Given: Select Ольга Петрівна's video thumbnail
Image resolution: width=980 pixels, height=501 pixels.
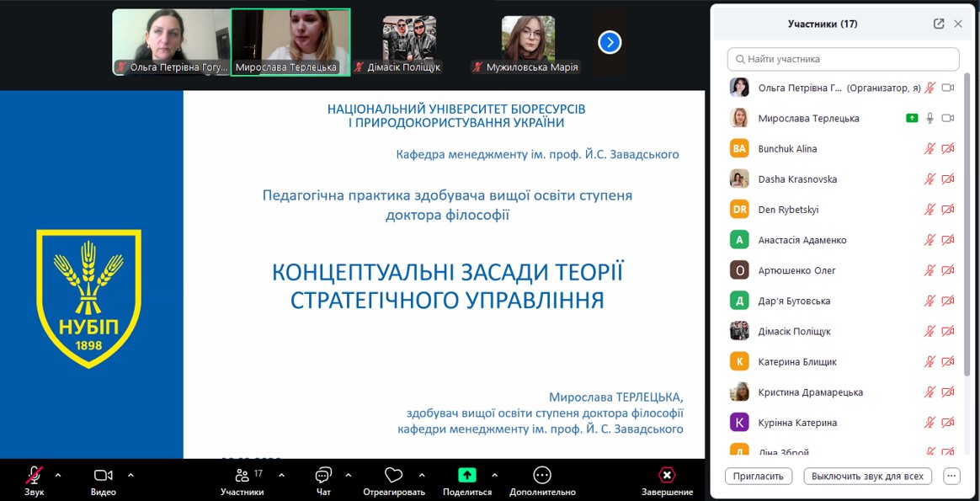Looking at the screenshot, I should pos(171,42).
